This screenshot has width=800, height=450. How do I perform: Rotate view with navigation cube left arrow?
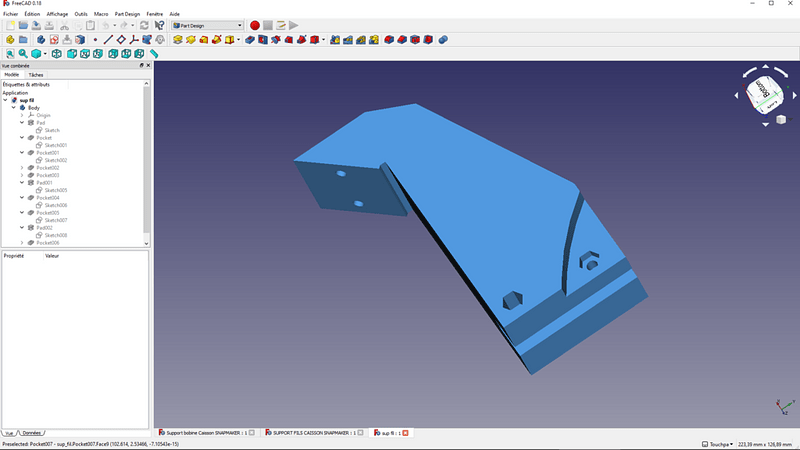point(736,95)
